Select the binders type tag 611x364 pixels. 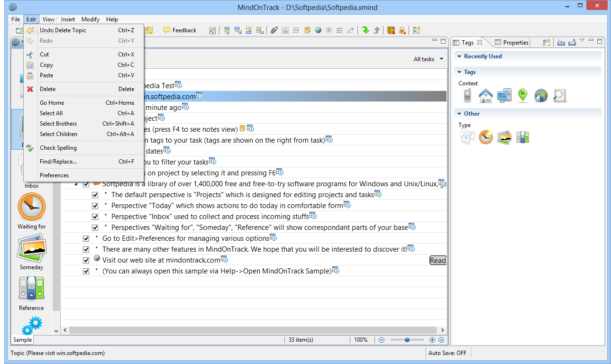522,137
